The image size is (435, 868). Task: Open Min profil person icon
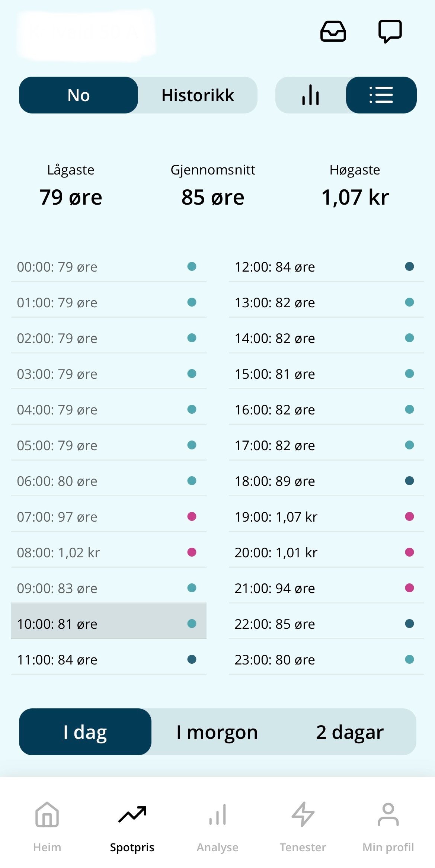point(388,814)
